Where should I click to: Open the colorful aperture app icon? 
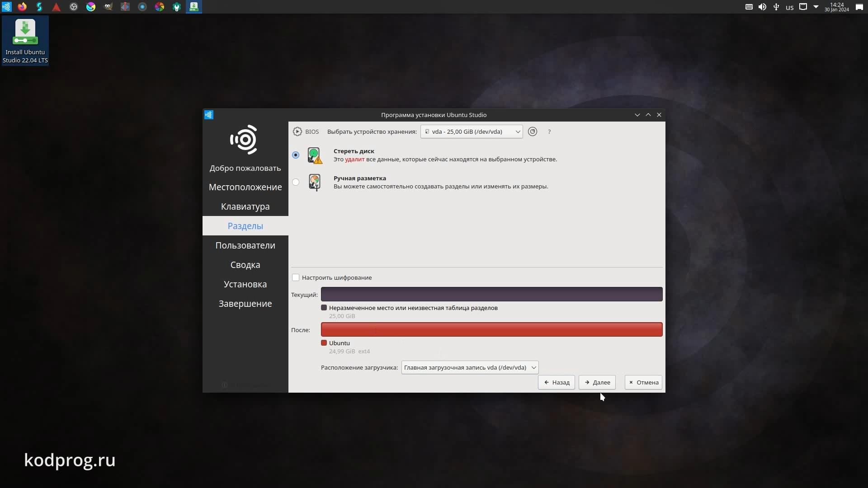coord(160,7)
